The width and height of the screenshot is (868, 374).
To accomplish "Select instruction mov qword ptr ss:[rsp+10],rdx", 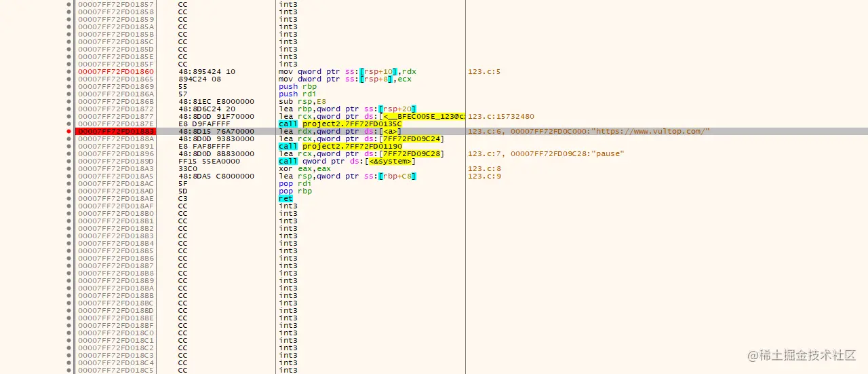I will [x=347, y=71].
